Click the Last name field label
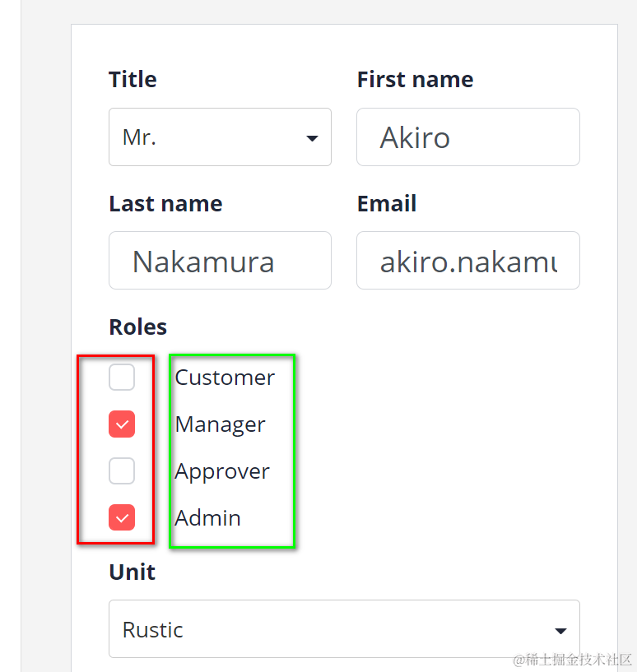This screenshot has width=637, height=672. click(165, 203)
